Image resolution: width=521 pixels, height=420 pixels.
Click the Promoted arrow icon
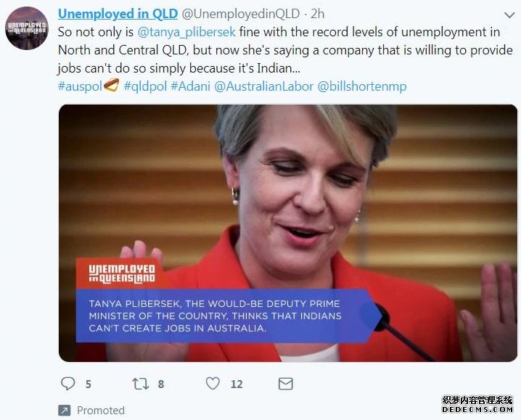pyautogui.click(x=64, y=411)
